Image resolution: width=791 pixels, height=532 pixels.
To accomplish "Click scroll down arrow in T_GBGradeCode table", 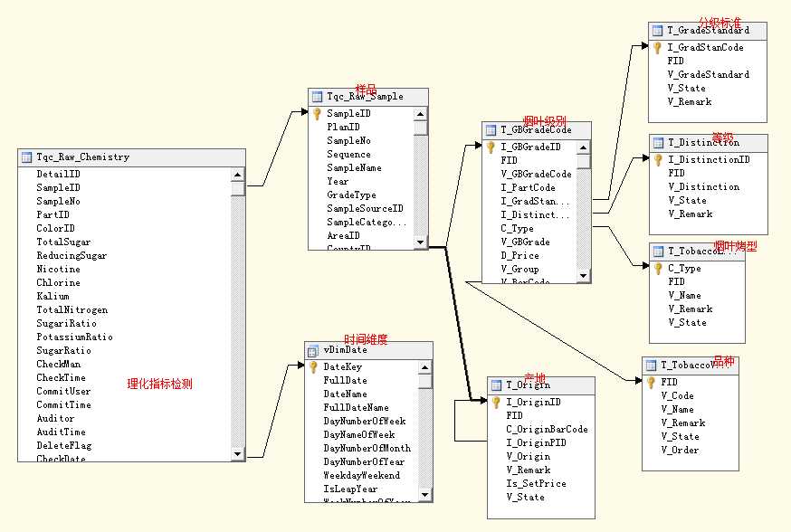I will pyautogui.click(x=583, y=276).
